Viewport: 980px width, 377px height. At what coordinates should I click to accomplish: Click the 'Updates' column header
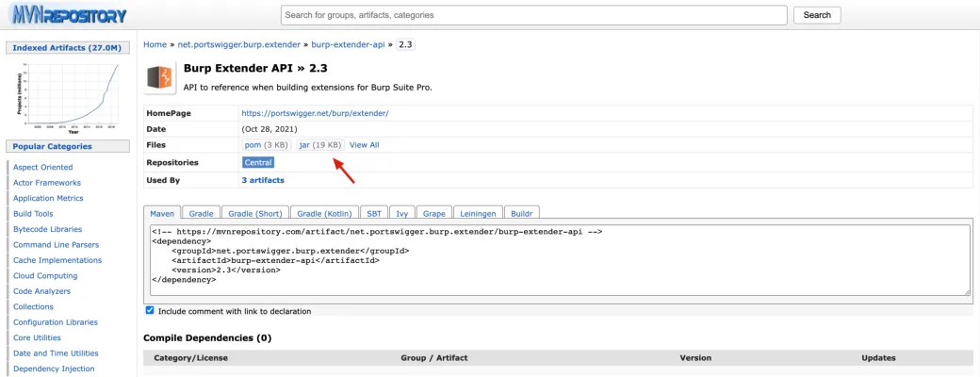click(878, 358)
